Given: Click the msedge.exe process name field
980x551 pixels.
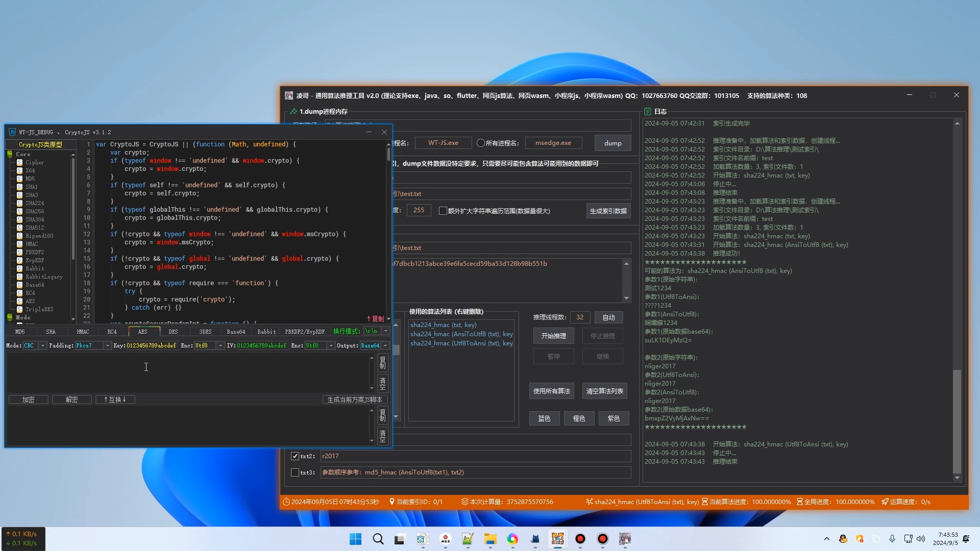Looking at the screenshot, I should pyautogui.click(x=553, y=143).
